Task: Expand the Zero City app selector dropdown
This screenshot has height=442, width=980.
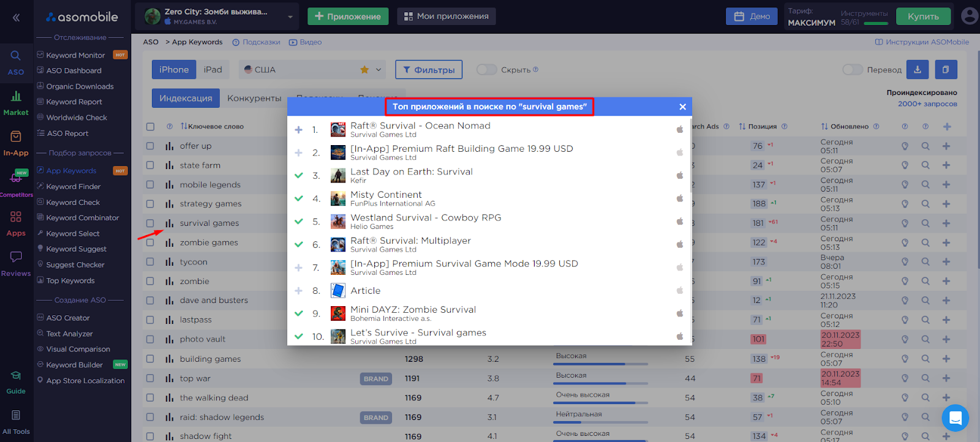Action: (290, 17)
